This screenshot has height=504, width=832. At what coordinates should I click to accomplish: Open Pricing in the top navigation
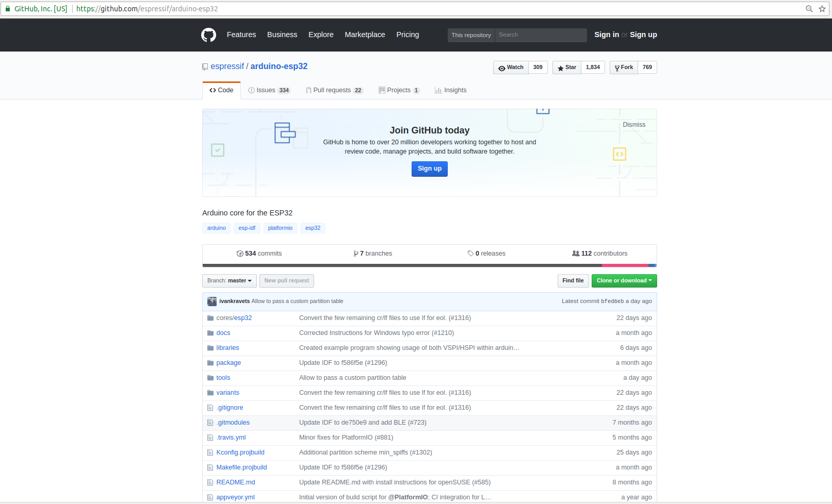coord(408,35)
